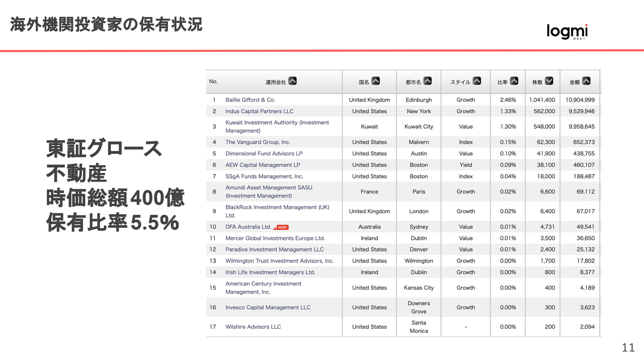Open Baillie Gifford & Co. link

[x=250, y=100]
